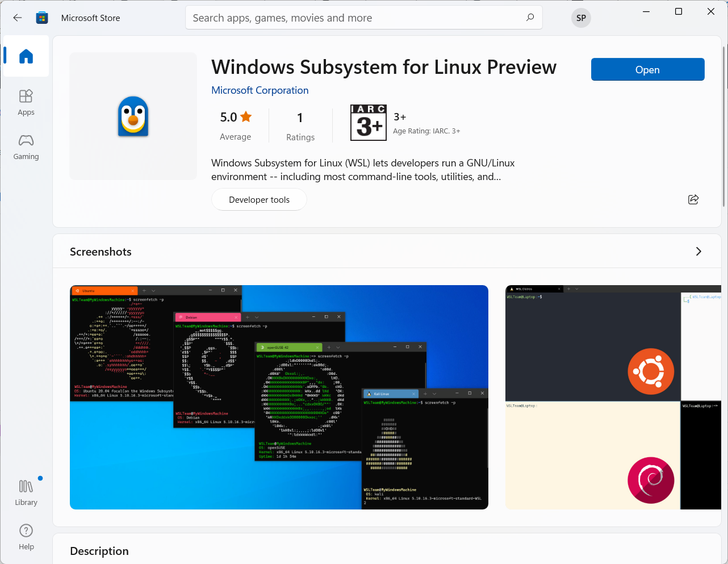Click the Age Rating: IARC. 3+ text

(x=426, y=131)
